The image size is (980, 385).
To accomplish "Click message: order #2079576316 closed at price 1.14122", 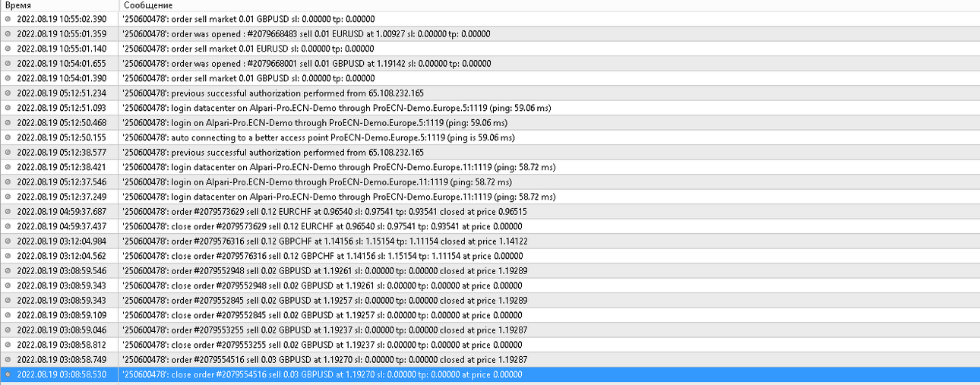I will pos(325,241).
